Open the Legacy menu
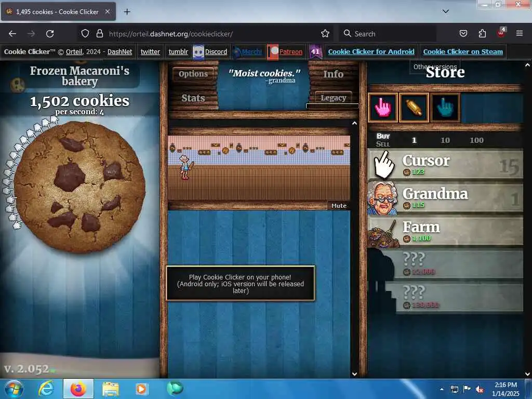 point(333,98)
